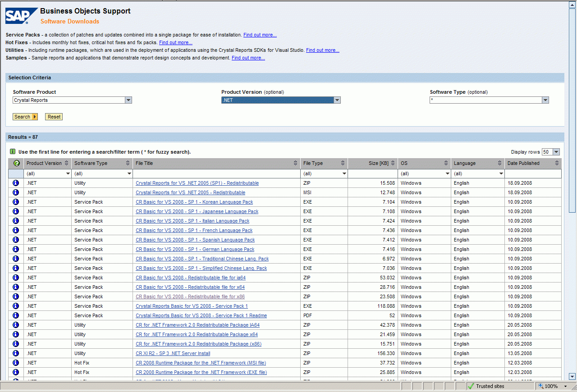Viewport: 577px width, 392px height.
Task: Open info icon for CR 2008 Runtime (EXE file) row
Action: click(x=16, y=372)
